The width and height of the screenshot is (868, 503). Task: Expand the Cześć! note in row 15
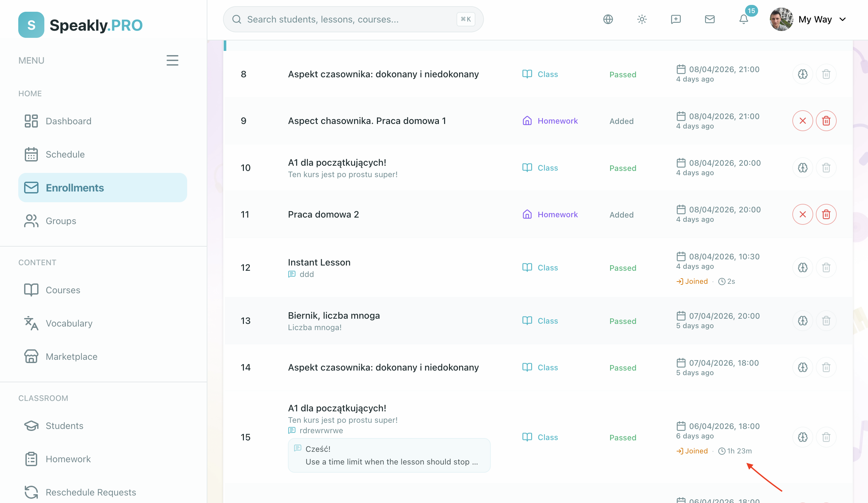point(389,455)
